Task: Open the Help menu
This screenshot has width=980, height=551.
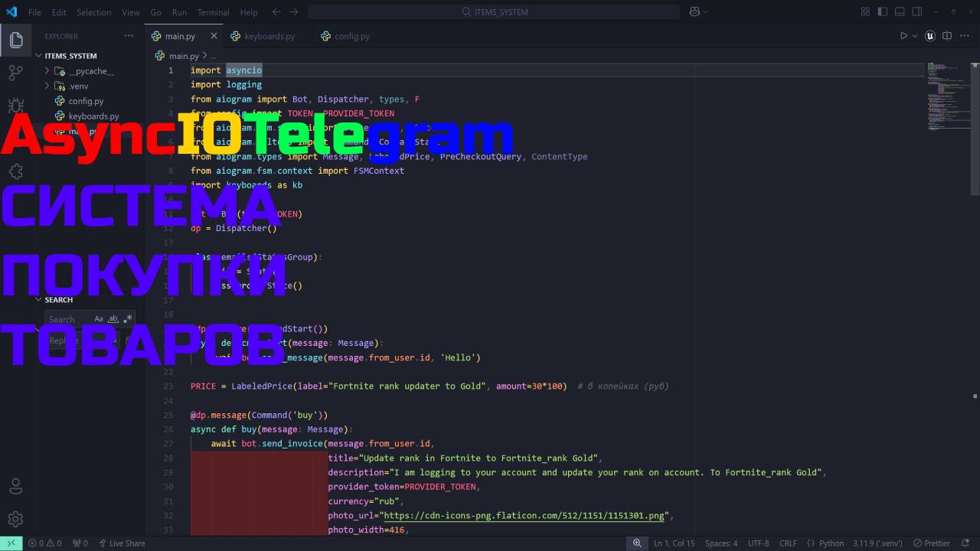Action: pyautogui.click(x=249, y=12)
